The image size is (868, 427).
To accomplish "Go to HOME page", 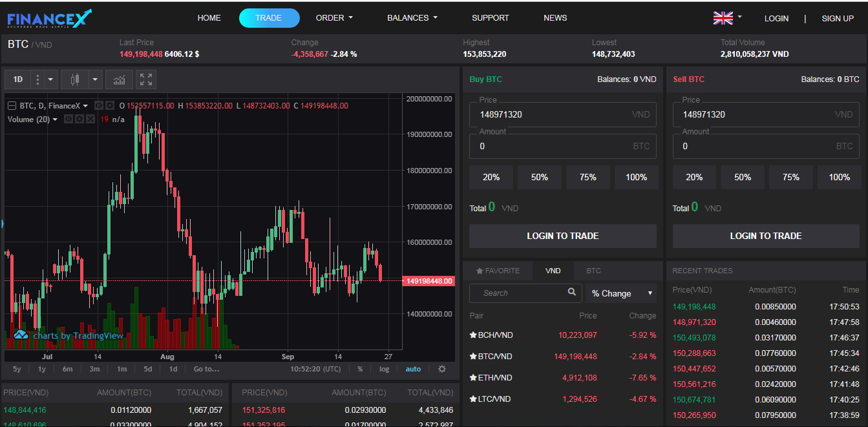I will pos(209,18).
